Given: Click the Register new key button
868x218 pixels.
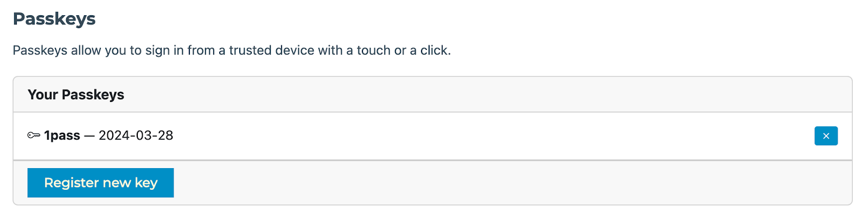Looking at the screenshot, I should point(100,183).
